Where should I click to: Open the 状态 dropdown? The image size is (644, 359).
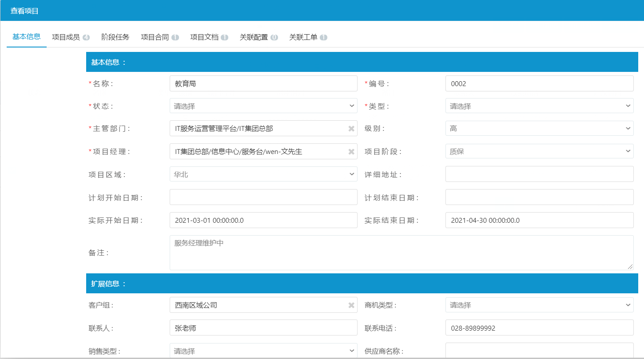click(x=263, y=106)
